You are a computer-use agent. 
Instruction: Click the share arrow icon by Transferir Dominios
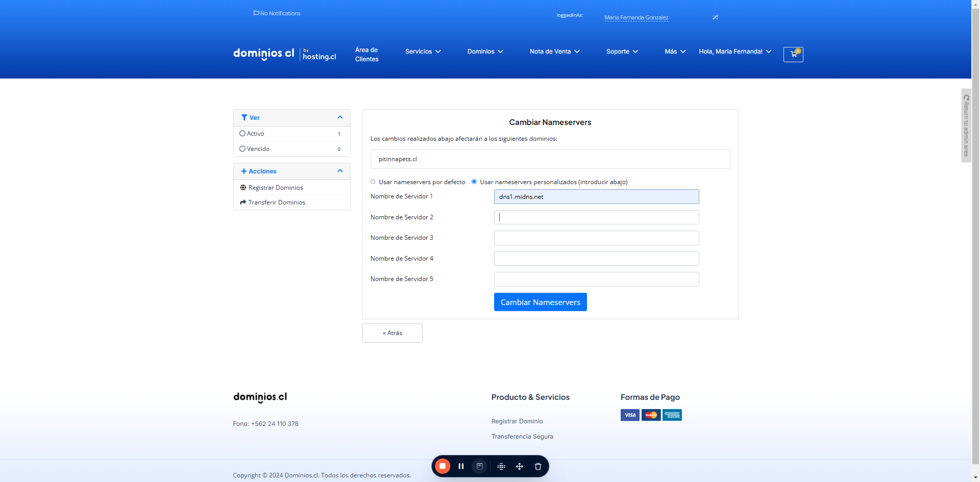[x=243, y=202]
